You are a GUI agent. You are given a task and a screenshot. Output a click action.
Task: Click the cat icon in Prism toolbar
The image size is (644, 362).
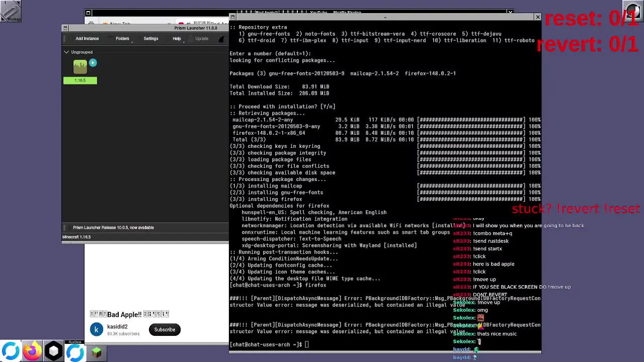coord(222,39)
